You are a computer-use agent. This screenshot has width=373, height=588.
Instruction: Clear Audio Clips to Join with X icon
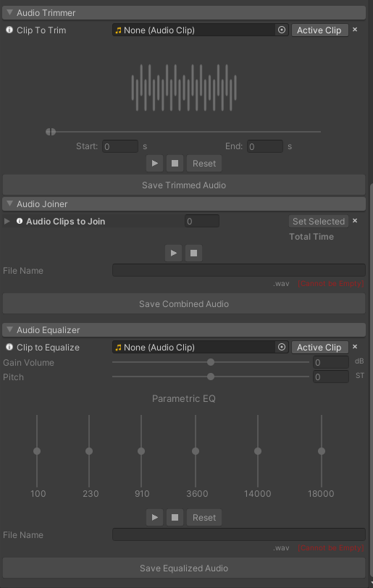tap(355, 221)
